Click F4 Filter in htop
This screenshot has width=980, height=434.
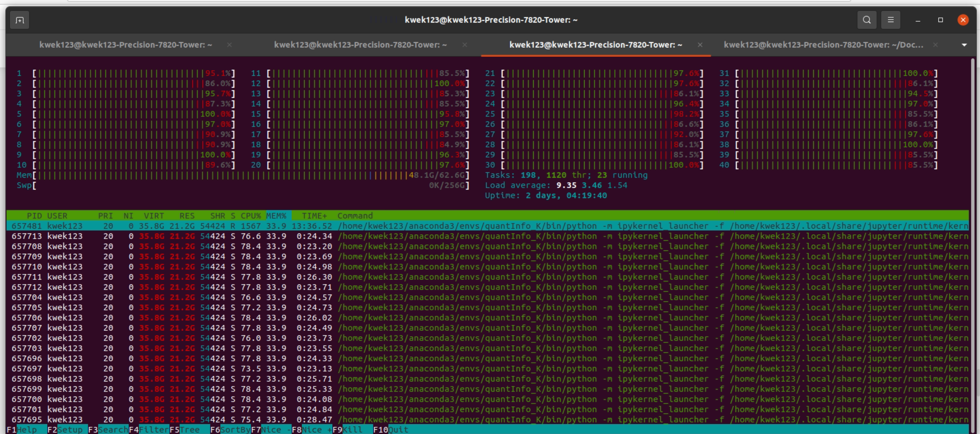pos(149,429)
